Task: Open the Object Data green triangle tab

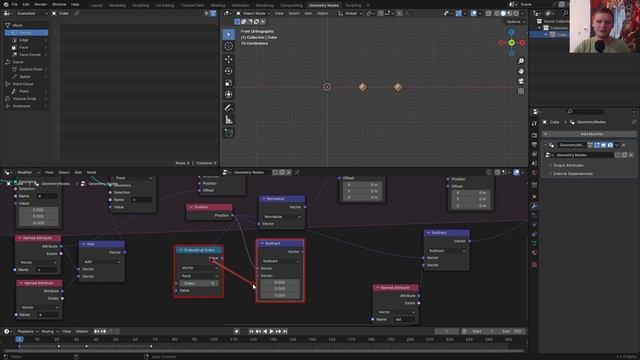Action: click(534, 243)
